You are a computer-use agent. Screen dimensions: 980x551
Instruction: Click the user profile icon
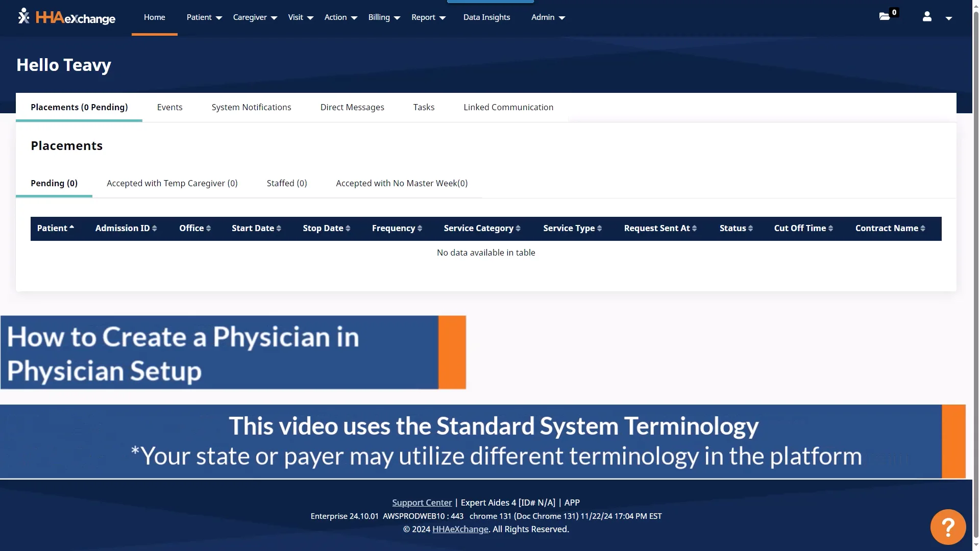[926, 17]
